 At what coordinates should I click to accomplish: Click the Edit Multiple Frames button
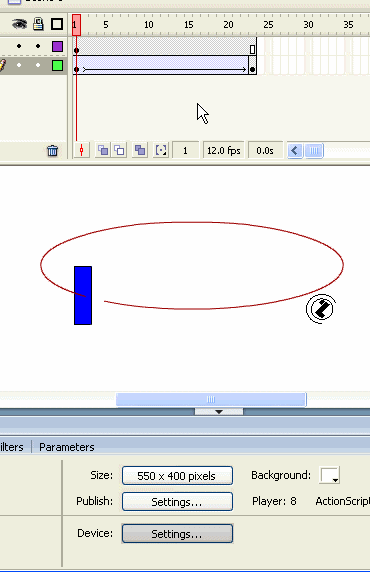(140, 150)
